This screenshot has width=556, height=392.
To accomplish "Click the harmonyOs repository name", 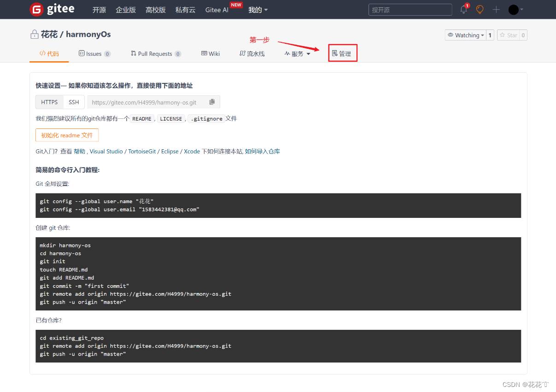I will [x=88, y=34].
